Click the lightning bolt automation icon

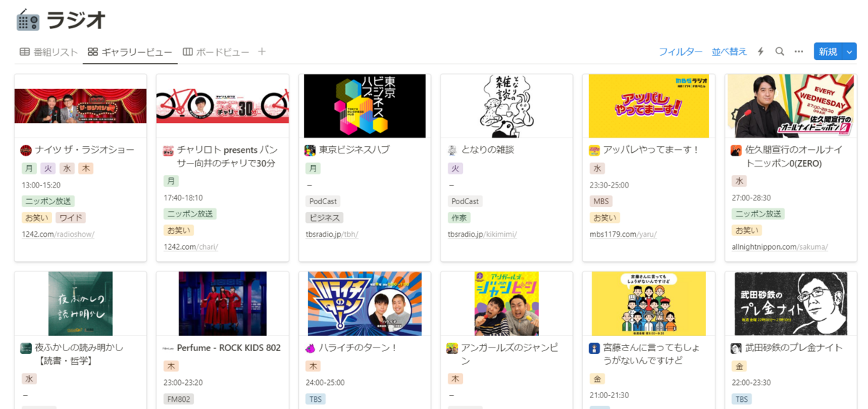click(761, 51)
